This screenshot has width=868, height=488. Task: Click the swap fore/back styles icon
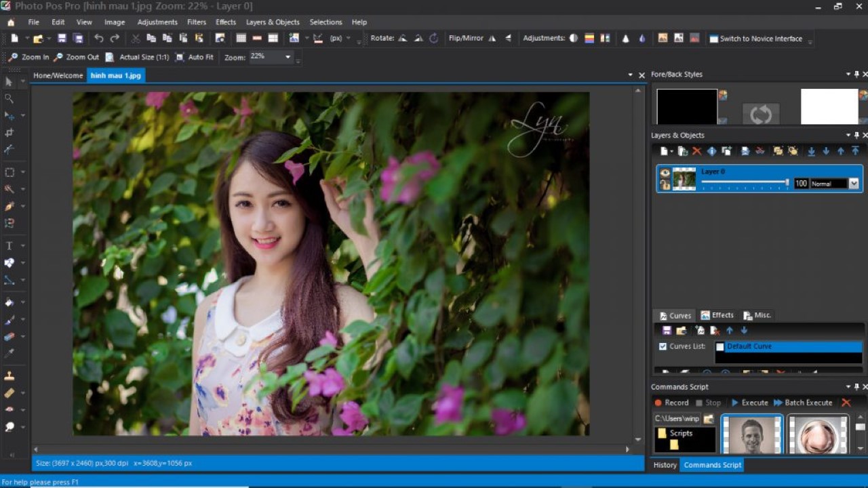(x=760, y=114)
